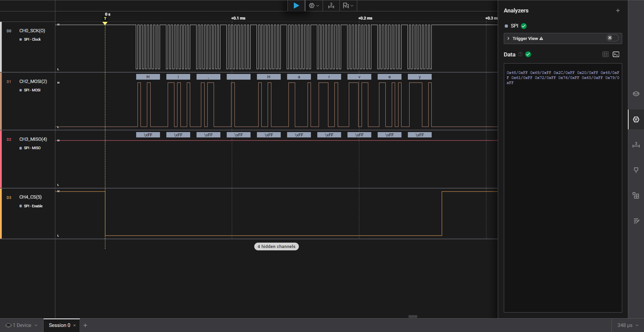Start a capture with the Play button

[x=296, y=6]
